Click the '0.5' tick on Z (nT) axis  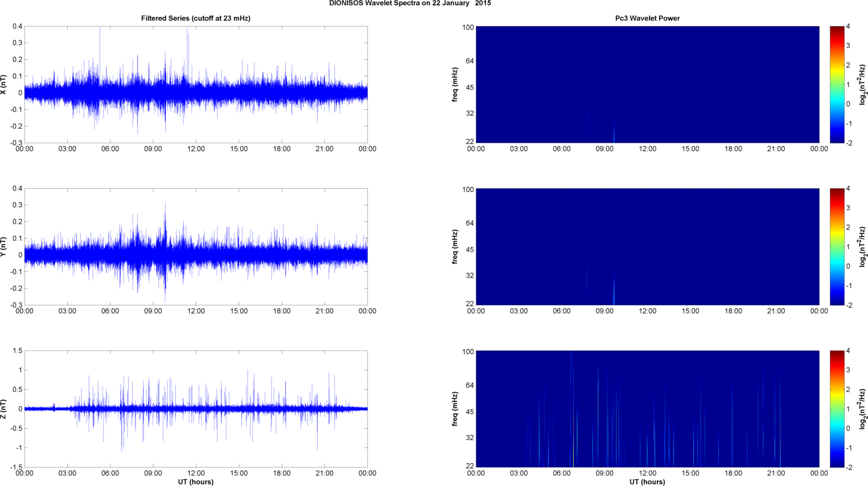[17, 390]
